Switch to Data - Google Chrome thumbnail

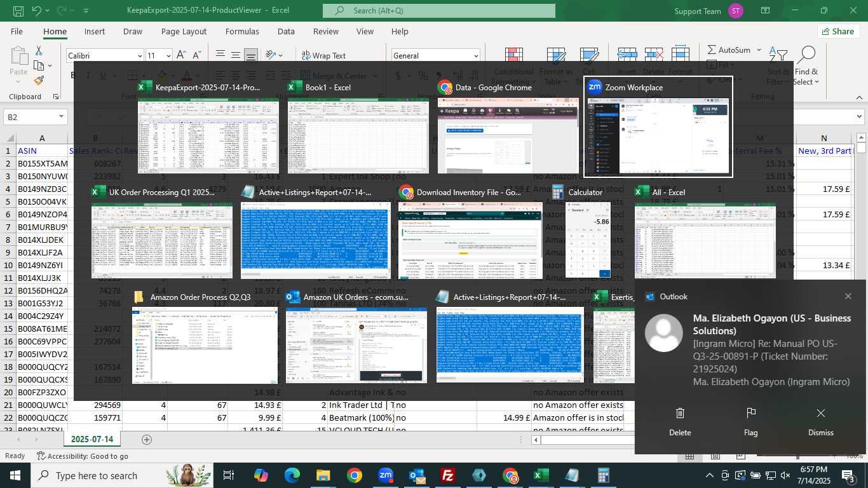click(x=508, y=135)
